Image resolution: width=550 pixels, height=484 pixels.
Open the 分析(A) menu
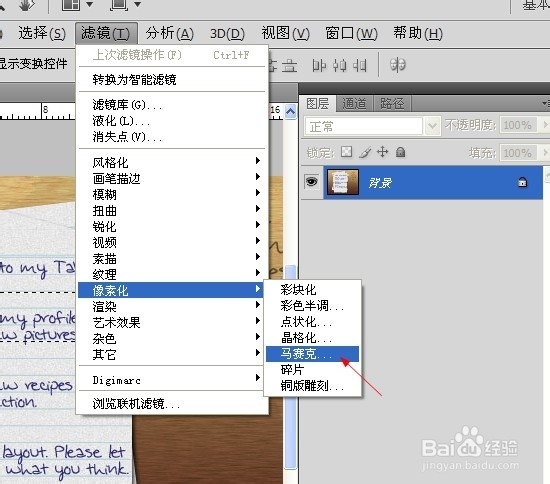click(170, 34)
